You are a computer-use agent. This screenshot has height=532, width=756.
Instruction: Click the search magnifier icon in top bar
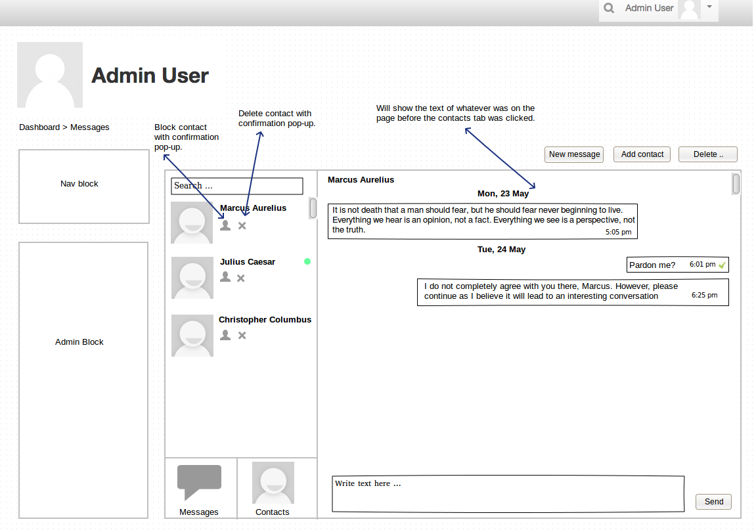(609, 8)
